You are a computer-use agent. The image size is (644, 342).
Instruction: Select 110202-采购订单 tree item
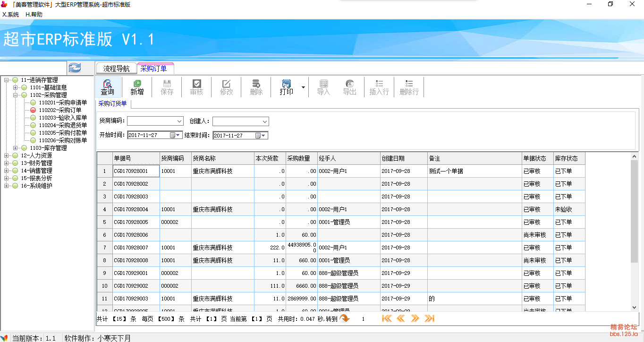[x=60, y=110]
